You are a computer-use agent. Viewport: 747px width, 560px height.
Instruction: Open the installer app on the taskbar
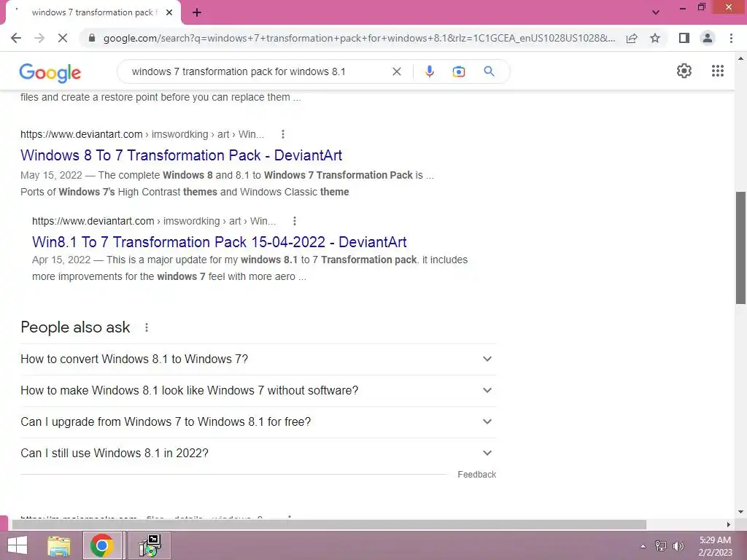[x=150, y=545]
